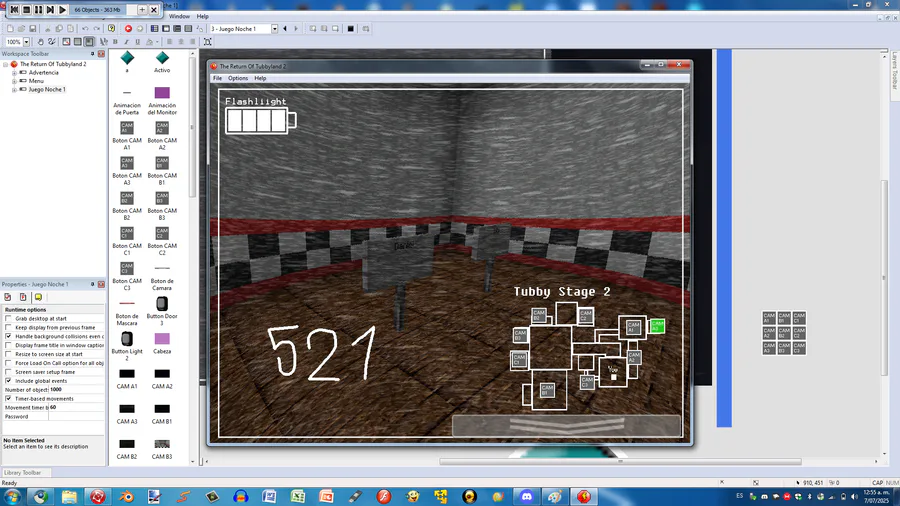The image size is (900, 506).
Task: Enable Keep display from previous frame
Action: (x=8, y=327)
